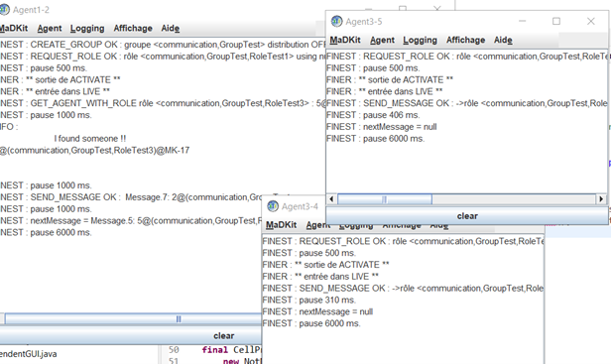The image size is (611, 364).
Task: Click 'nextMessage = null' line in Agent3-5
Action: pyautogui.click(x=382, y=127)
